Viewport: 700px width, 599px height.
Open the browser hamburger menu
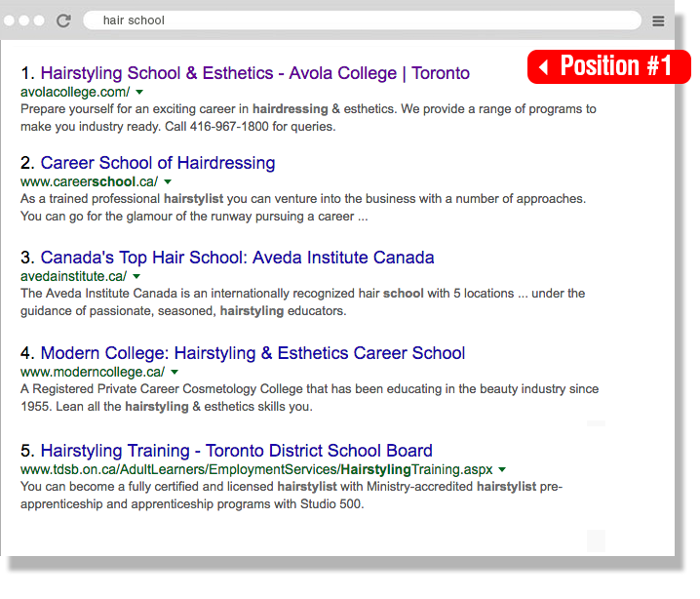[658, 21]
